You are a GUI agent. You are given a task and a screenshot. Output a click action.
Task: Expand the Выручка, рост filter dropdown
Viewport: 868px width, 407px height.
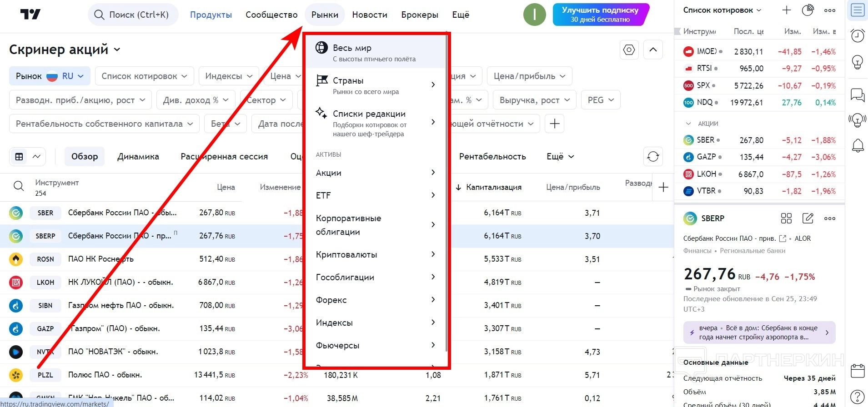point(534,100)
